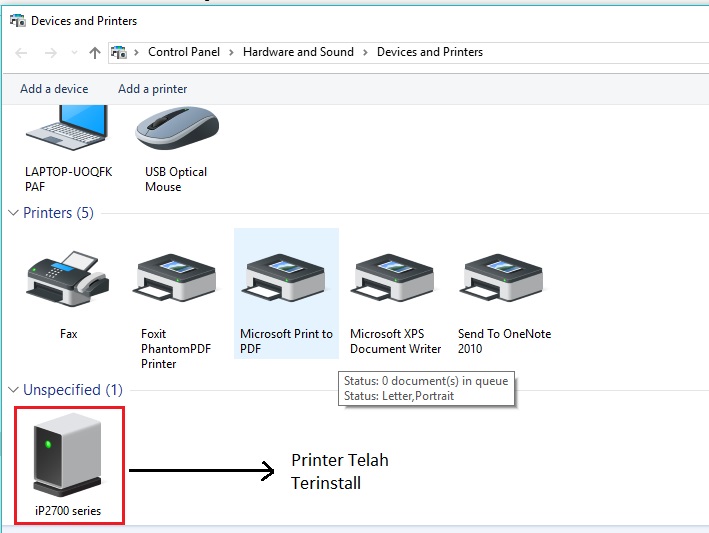Select the Foxit PhantomPDF Printer icon

point(175,278)
